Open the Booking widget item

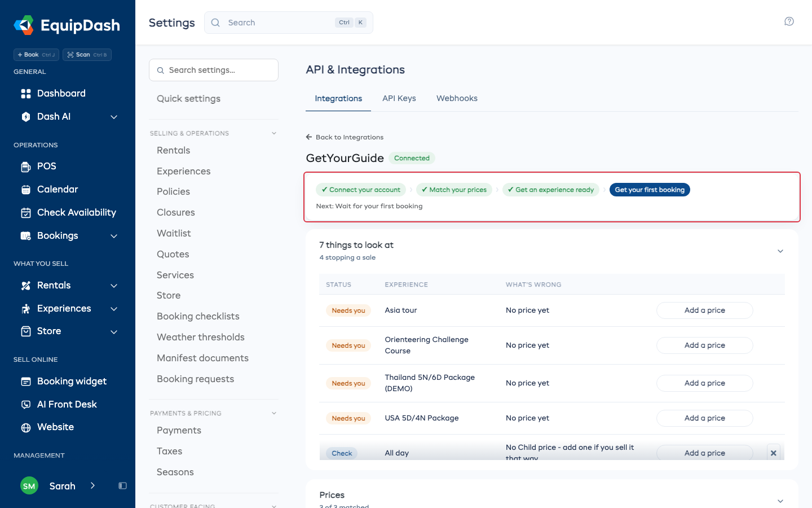click(72, 382)
